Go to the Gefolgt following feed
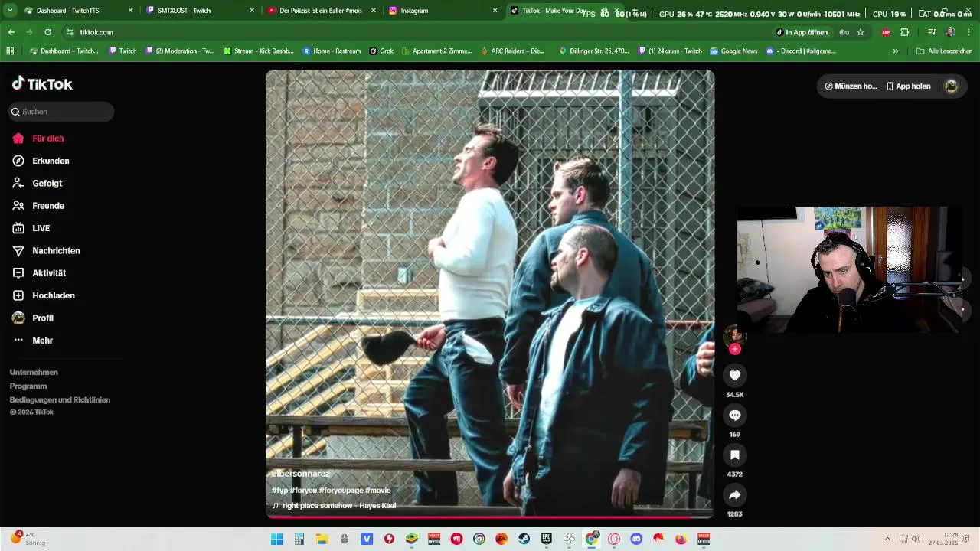The height and width of the screenshot is (551, 980). (38, 184)
